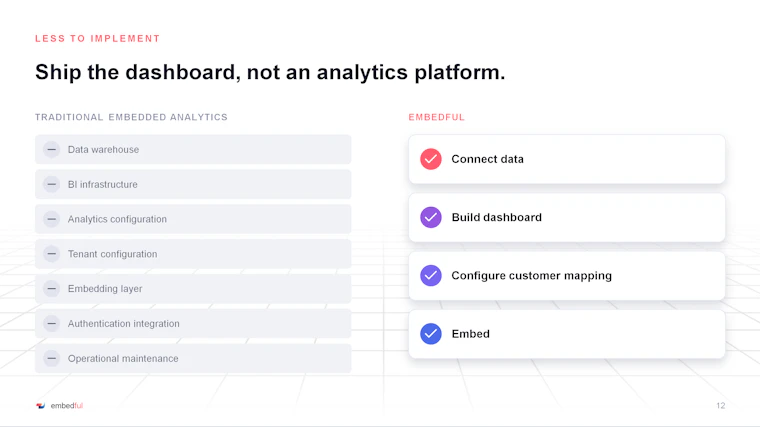Viewport: 760px width, 427px height.
Task: Click the minus icon next to Embedding layer
Action: point(51,288)
